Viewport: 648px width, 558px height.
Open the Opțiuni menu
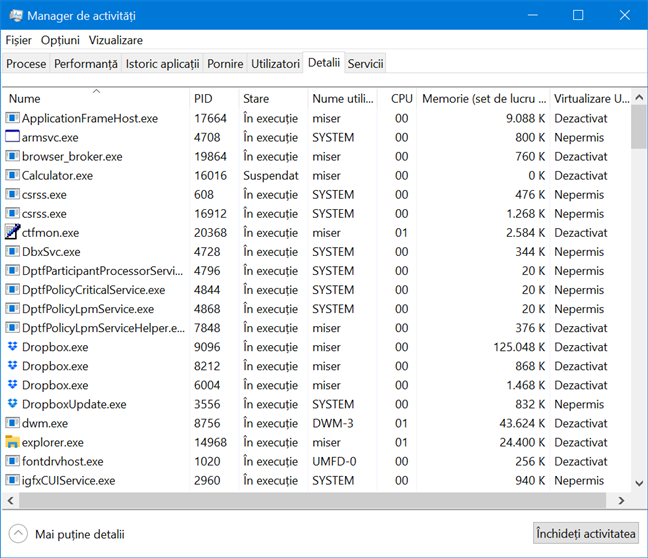tap(60, 40)
